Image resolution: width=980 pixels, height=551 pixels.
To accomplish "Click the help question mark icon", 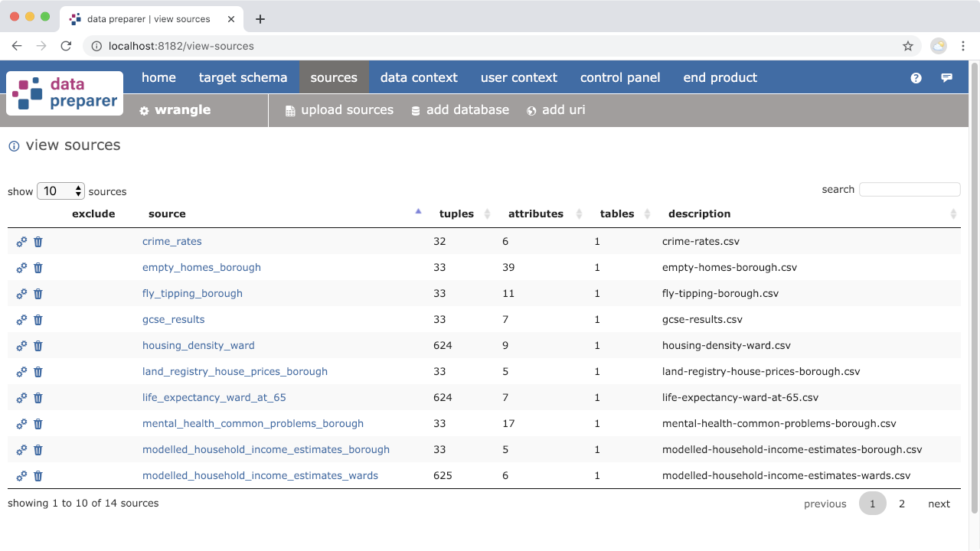I will point(916,78).
